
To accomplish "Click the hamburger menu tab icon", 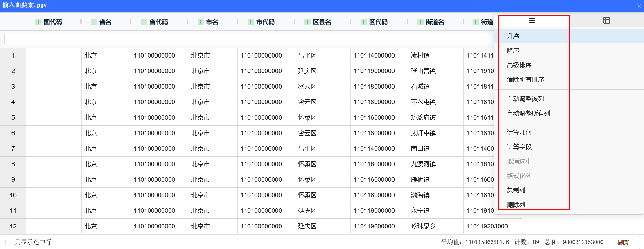I will [x=531, y=21].
